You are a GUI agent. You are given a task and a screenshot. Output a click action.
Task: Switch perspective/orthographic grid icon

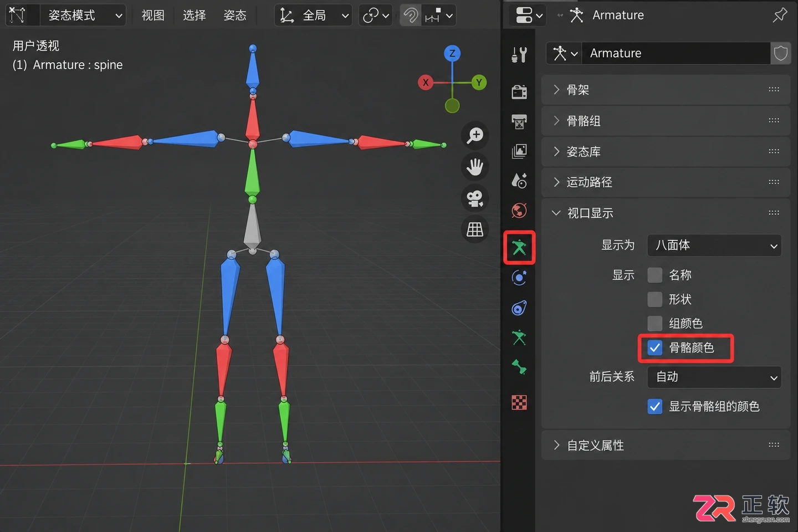pyautogui.click(x=475, y=229)
